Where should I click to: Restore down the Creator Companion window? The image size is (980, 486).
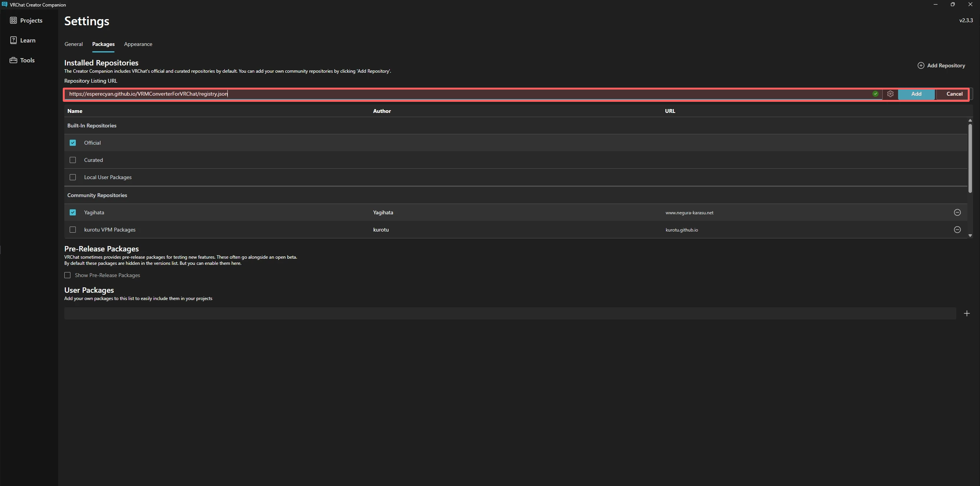click(953, 5)
